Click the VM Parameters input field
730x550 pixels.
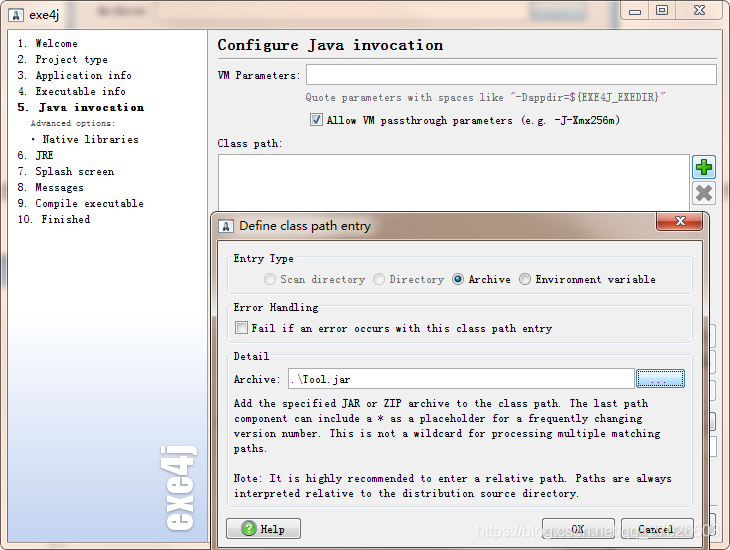tap(511, 75)
